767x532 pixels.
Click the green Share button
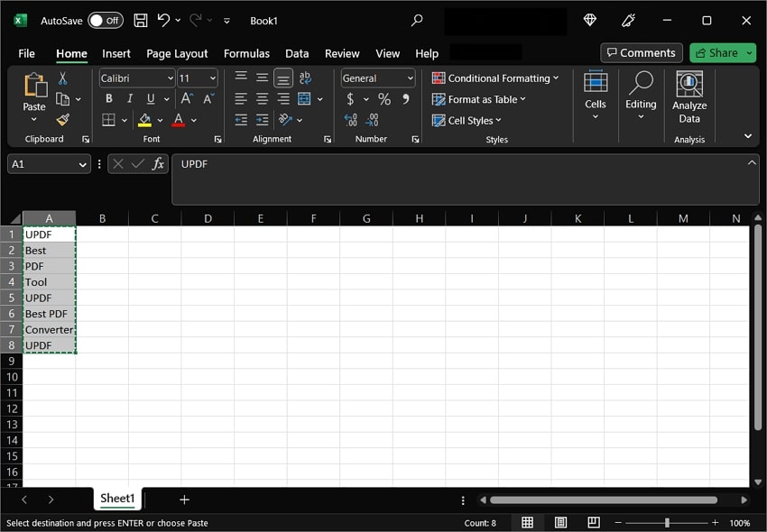click(718, 53)
